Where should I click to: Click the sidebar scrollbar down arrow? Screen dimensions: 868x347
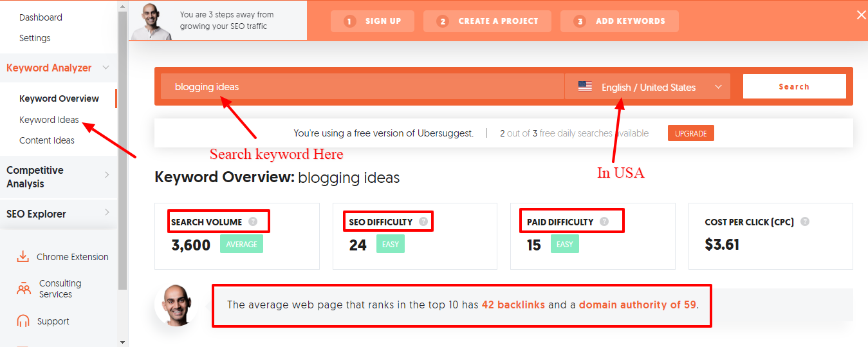[x=123, y=342]
